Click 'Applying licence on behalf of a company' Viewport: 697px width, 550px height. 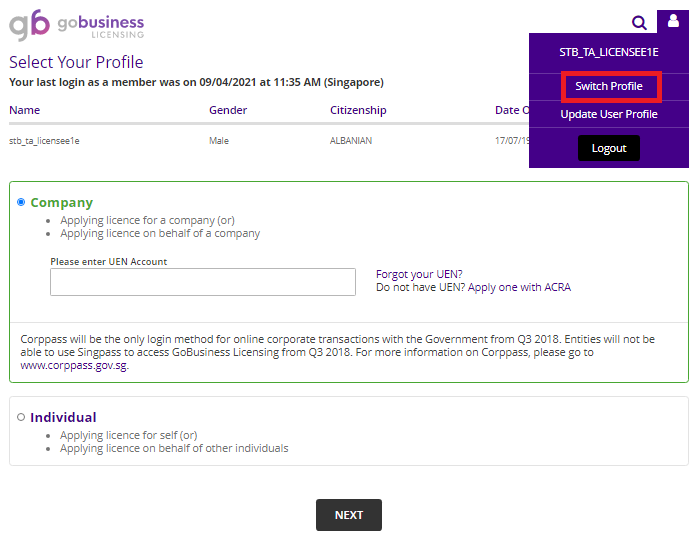160,233
